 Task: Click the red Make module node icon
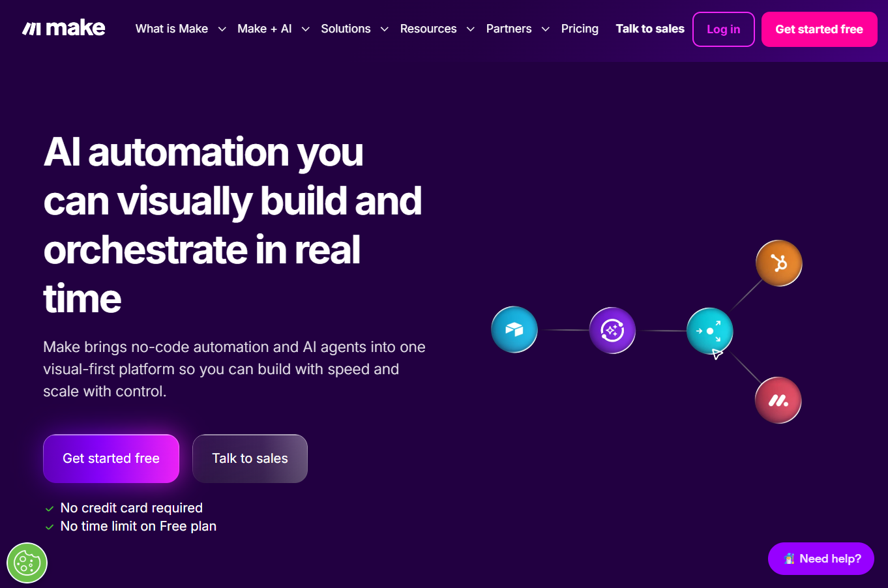coord(778,400)
